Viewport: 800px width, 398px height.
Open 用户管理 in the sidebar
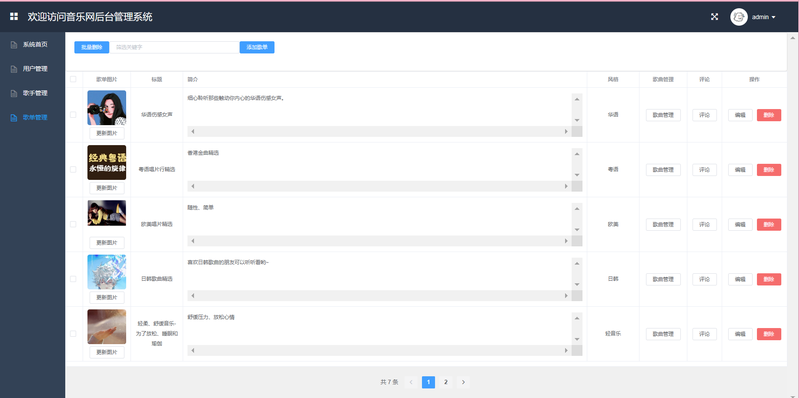click(x=33, y=69)
